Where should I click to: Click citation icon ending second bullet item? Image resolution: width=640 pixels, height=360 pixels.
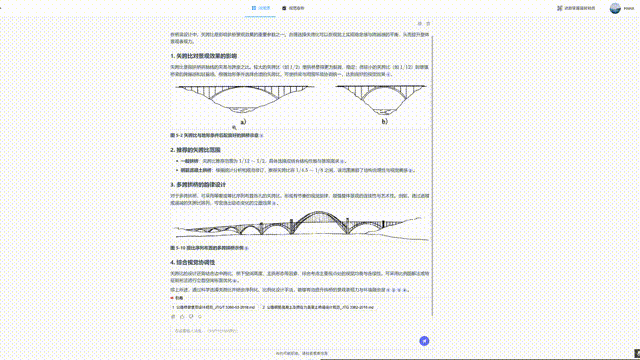pyautogui.click(x=411, y=170)
